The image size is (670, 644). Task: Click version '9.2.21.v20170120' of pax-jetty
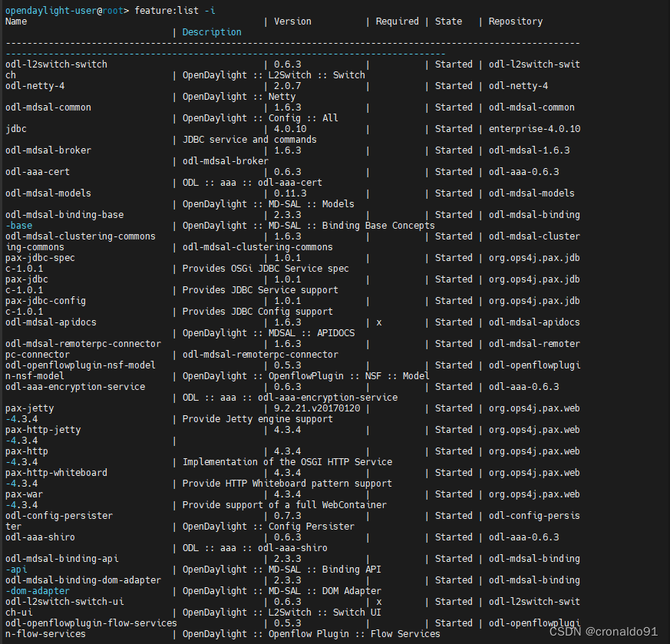[x=317, y=408]
